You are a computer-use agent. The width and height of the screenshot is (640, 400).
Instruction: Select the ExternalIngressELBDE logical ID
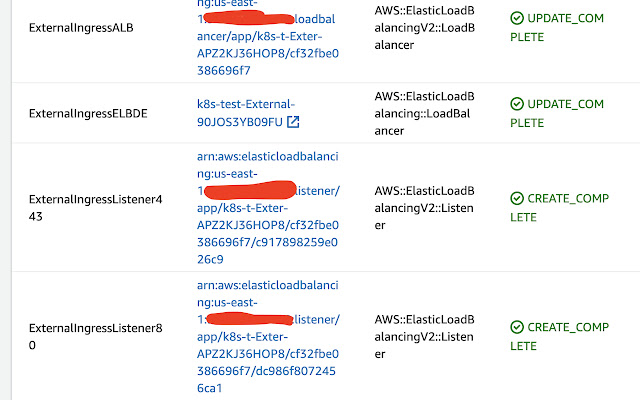tap(88, 113)
